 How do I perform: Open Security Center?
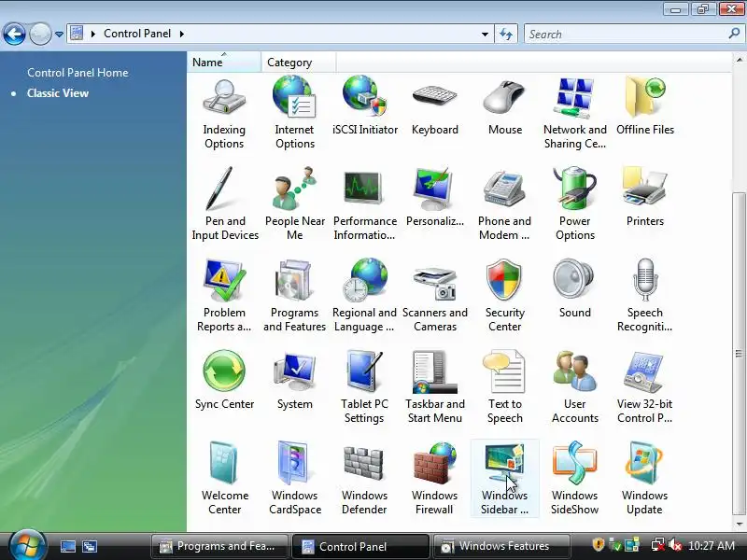(505, 295)
